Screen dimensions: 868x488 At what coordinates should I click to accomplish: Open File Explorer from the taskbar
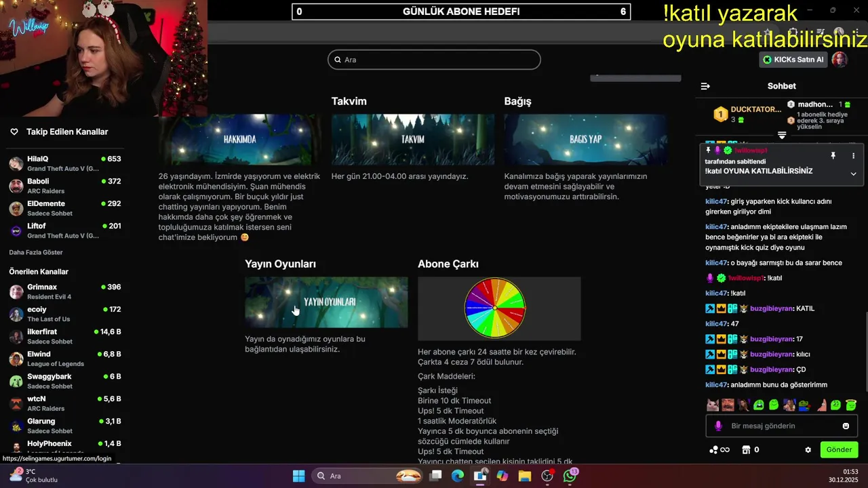tap(525, 476)
